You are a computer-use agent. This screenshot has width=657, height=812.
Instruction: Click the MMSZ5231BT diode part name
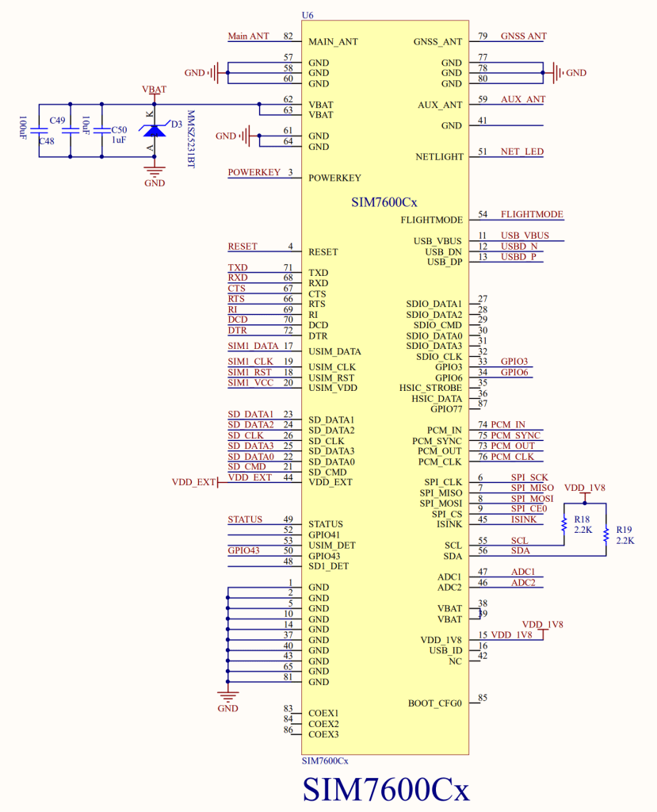(190, 139)
